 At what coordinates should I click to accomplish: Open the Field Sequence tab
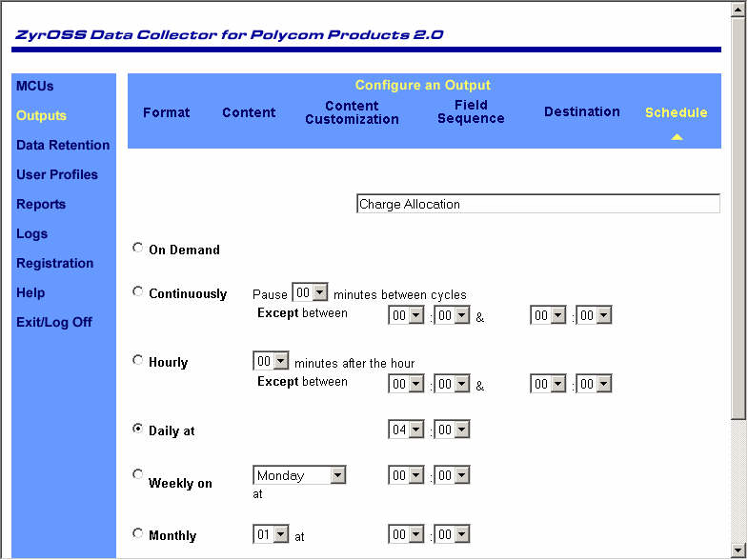click(x=471, y=111)
